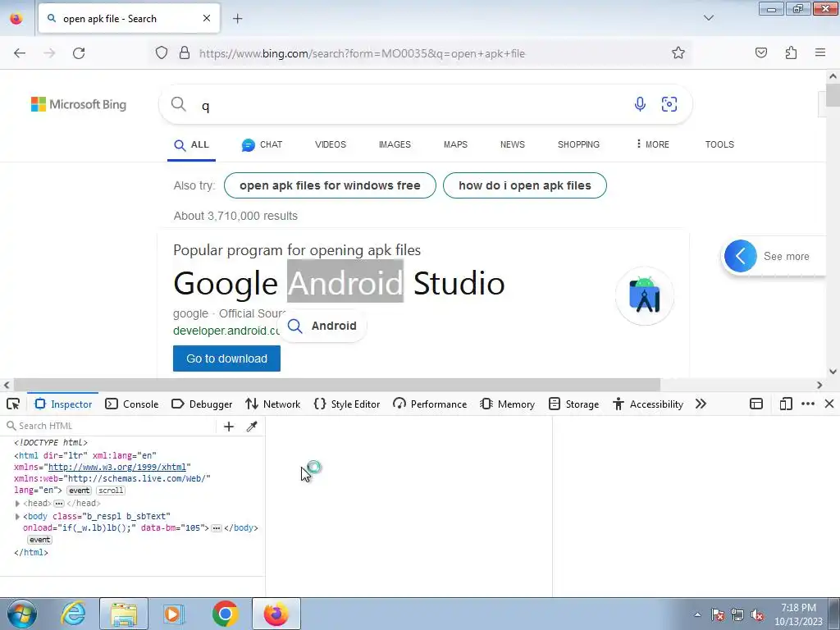Close the developer tools panel
This screenshot has width=840, height=630.
coord(829,404)
